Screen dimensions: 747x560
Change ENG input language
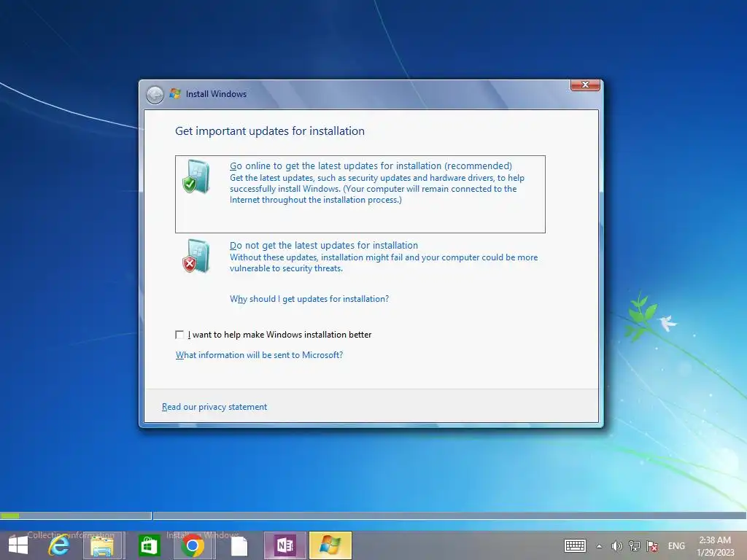pyautogui.click(x=676, y=546)
